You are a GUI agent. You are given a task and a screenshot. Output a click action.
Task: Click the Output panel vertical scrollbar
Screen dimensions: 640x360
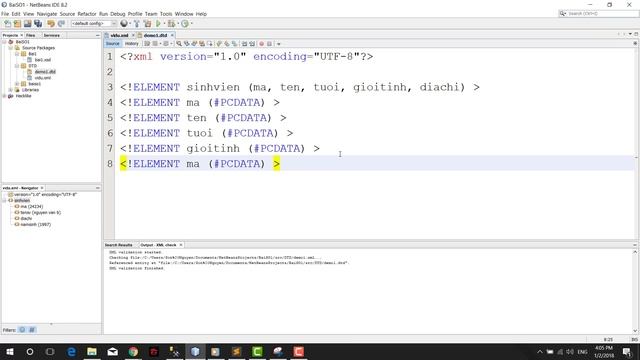point(635,291)
